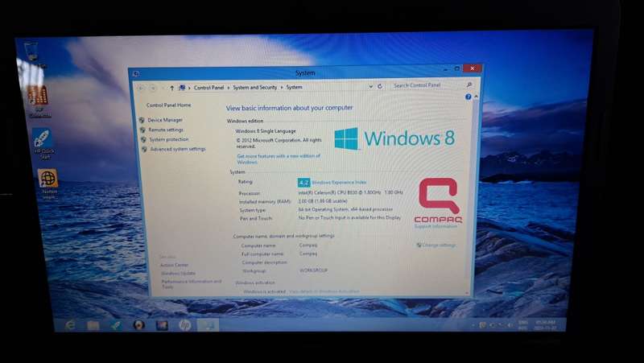Click the Compaq logo
Image resolution: width=644 pixels, height=363 pixels.
(438, 200)
